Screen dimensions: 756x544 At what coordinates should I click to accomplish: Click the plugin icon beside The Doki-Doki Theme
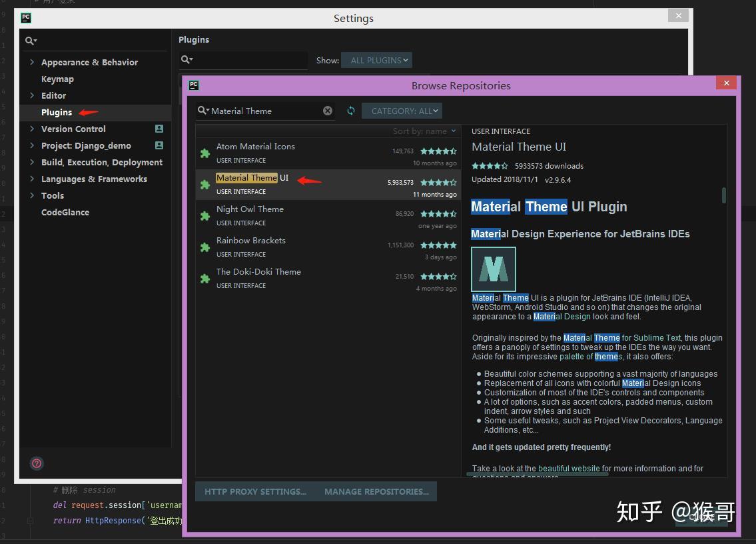[204, 277]
